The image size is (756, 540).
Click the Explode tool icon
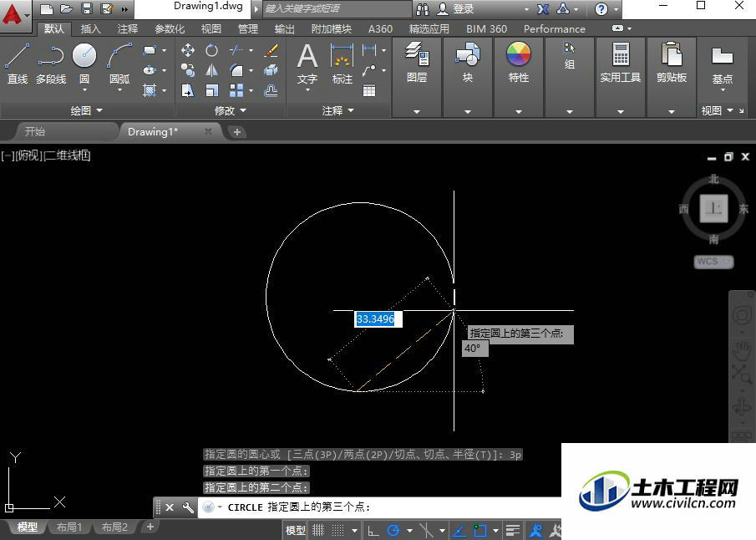271,70
